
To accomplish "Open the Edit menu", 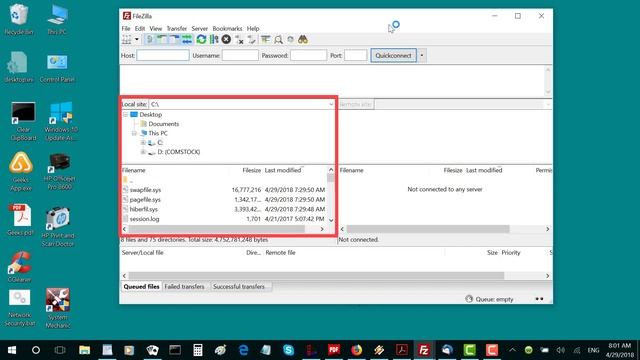I will [x=140, y=29].
